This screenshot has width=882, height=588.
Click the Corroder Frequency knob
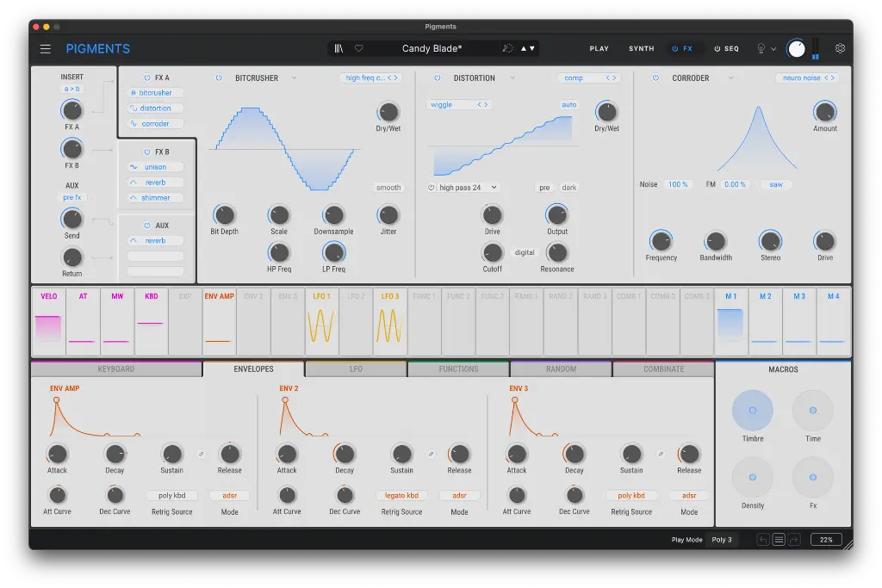point(661,241)
